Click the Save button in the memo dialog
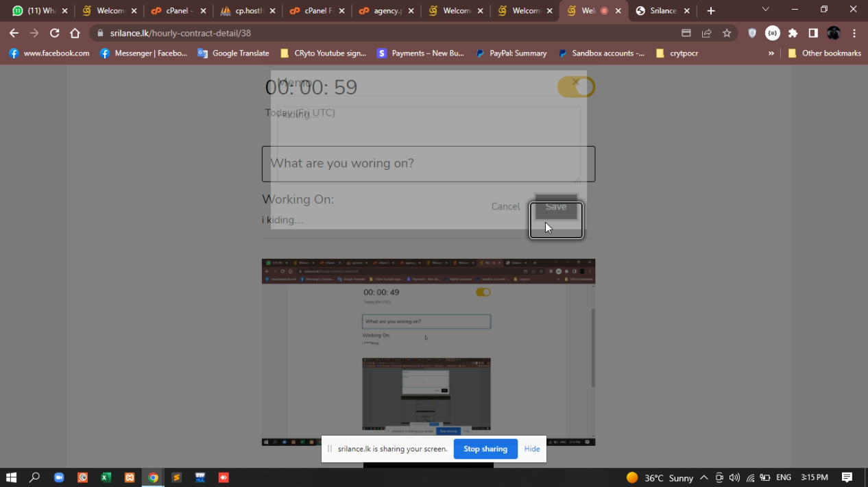This screenshot has height=487, width=868. [x=556, y=208]
